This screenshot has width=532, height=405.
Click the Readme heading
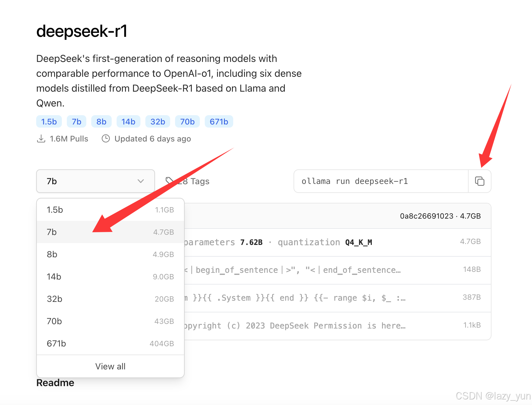[55, 383]
